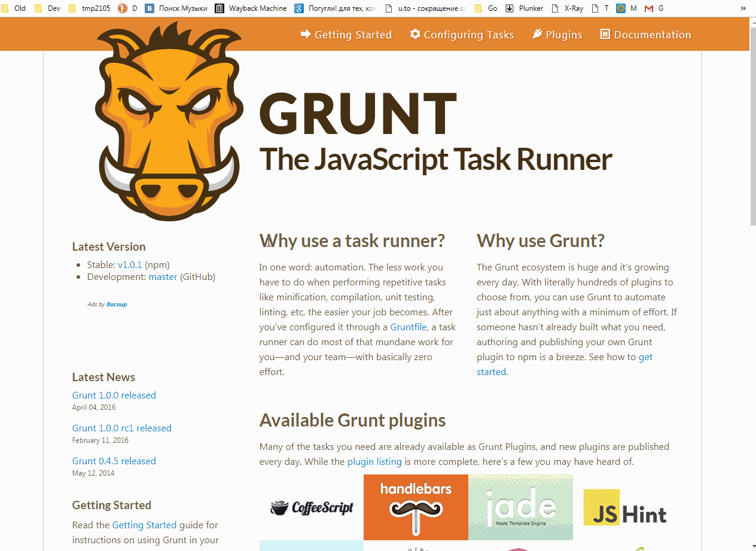Open the X-Ray bookmark
756x551 pixels.
tap(568, 8)
